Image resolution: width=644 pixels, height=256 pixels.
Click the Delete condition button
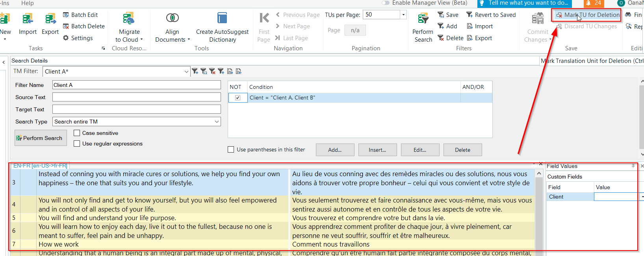pyautogui.click(x=462, y=150)
